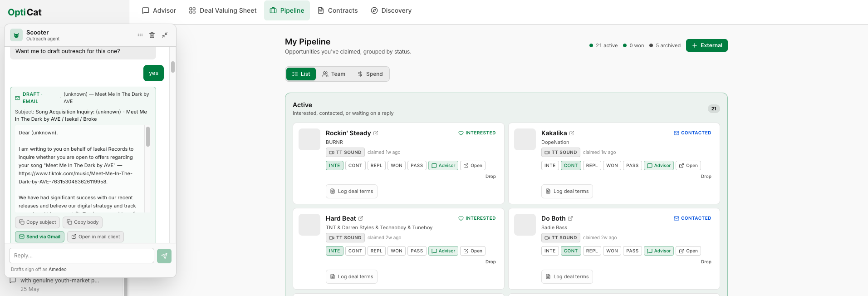Go to the Contracts tab

tap(338, 10)
